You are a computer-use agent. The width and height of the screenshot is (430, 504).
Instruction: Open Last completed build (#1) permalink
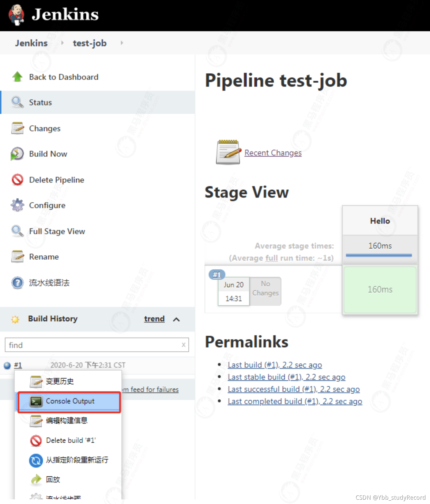(x=295, y=401)
